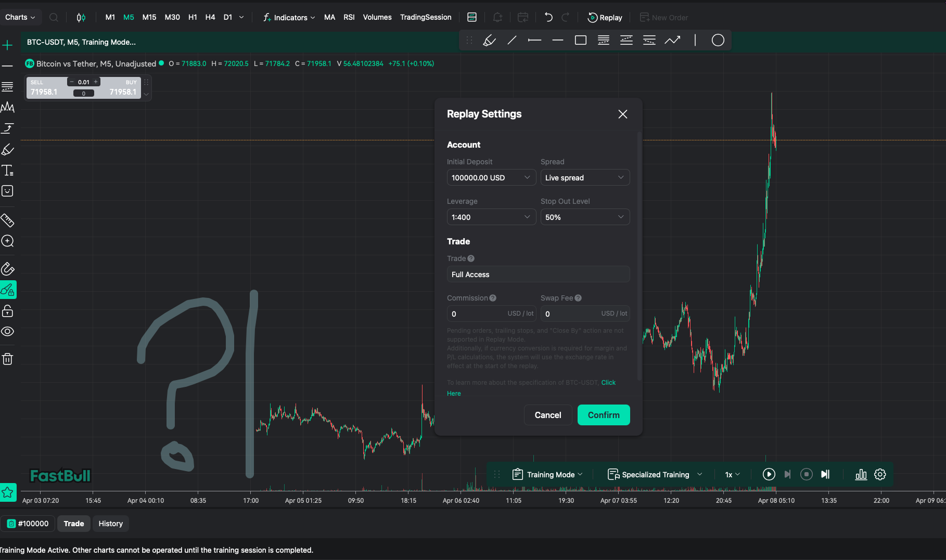
Task: Open the Stop Out Level dropdown
Action: [x=584, y=217]
